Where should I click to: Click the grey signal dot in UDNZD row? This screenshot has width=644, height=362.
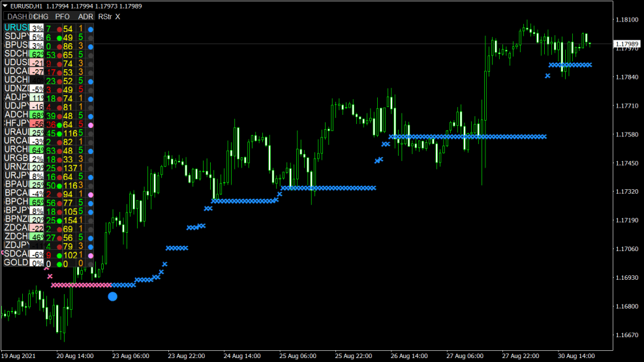tap(90, 90)
